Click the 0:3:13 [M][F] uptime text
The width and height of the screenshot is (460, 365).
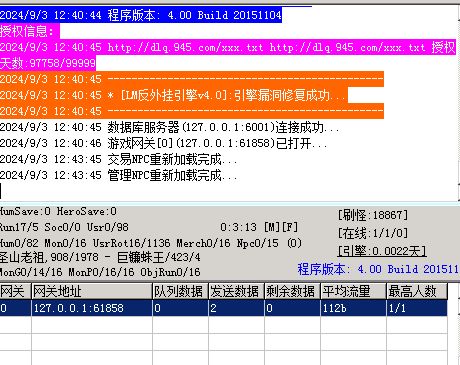click(259, 227)
